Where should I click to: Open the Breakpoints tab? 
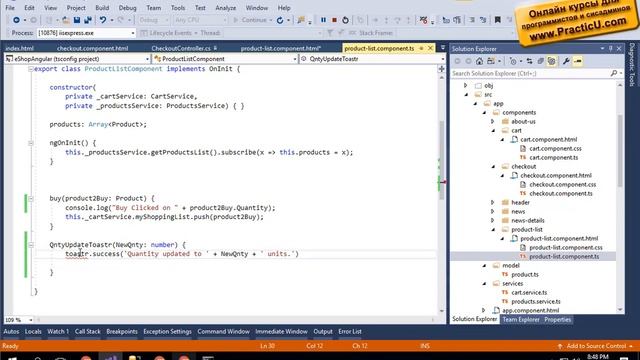(122, 331)
